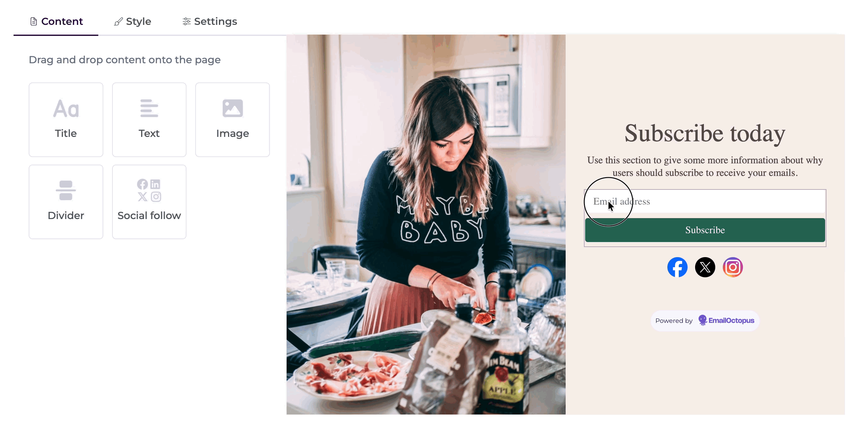Image resolution: width=868 pixels, height=423 pixels.
Task: Open the Content tab
Action: click(x=56, y=21)
